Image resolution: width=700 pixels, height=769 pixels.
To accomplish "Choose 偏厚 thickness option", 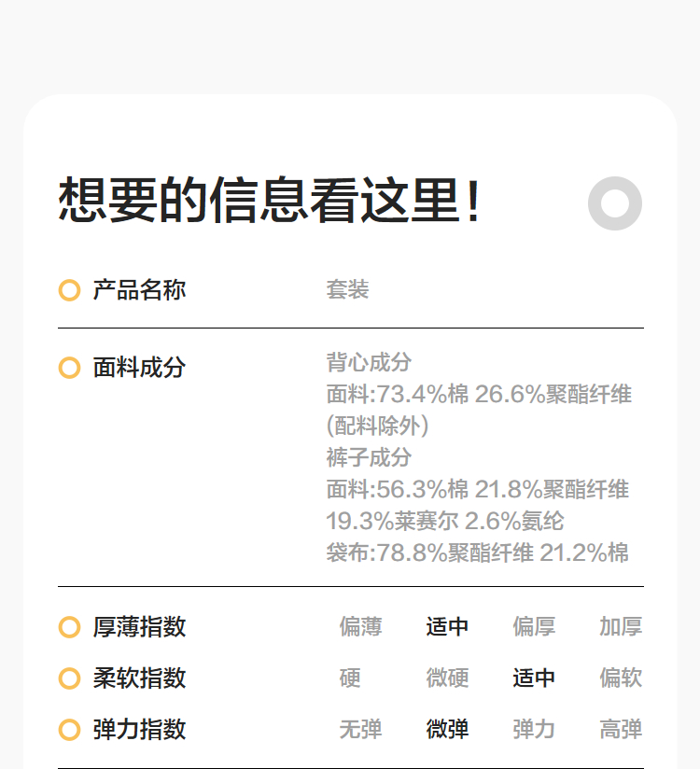I will tap(534, 627).
